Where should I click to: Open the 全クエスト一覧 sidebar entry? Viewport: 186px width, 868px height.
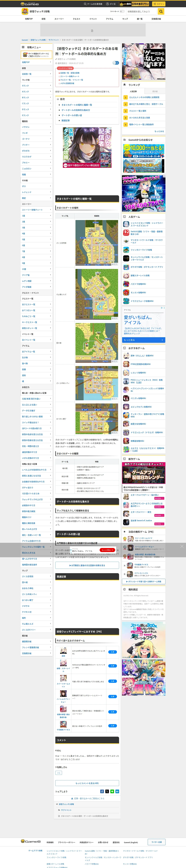pos(37,304)
